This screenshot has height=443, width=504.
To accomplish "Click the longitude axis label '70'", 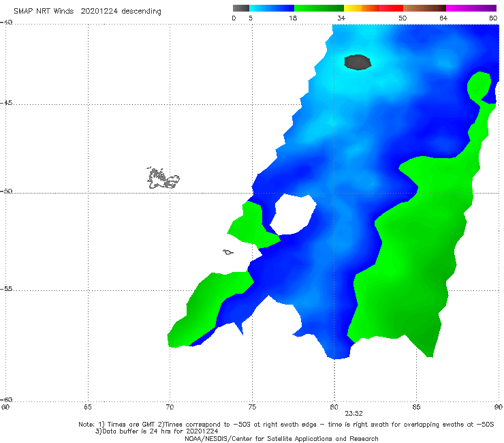I will (170, 407).
